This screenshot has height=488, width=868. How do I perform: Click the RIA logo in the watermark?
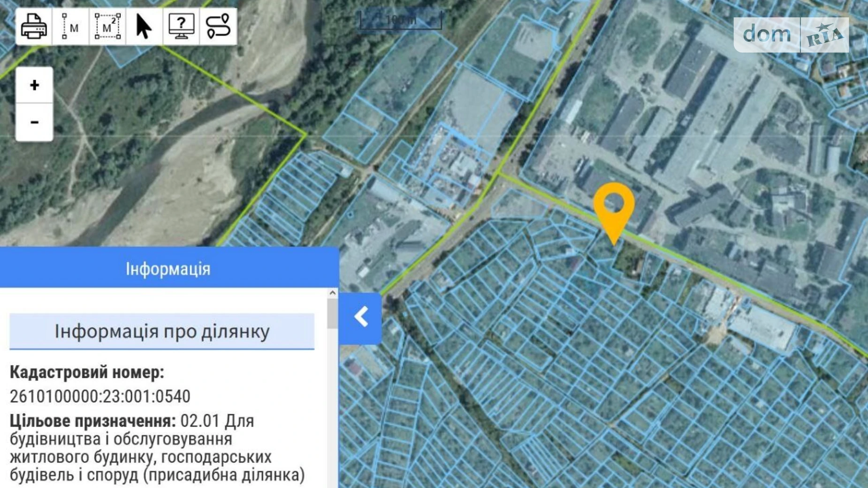point(825,36)
